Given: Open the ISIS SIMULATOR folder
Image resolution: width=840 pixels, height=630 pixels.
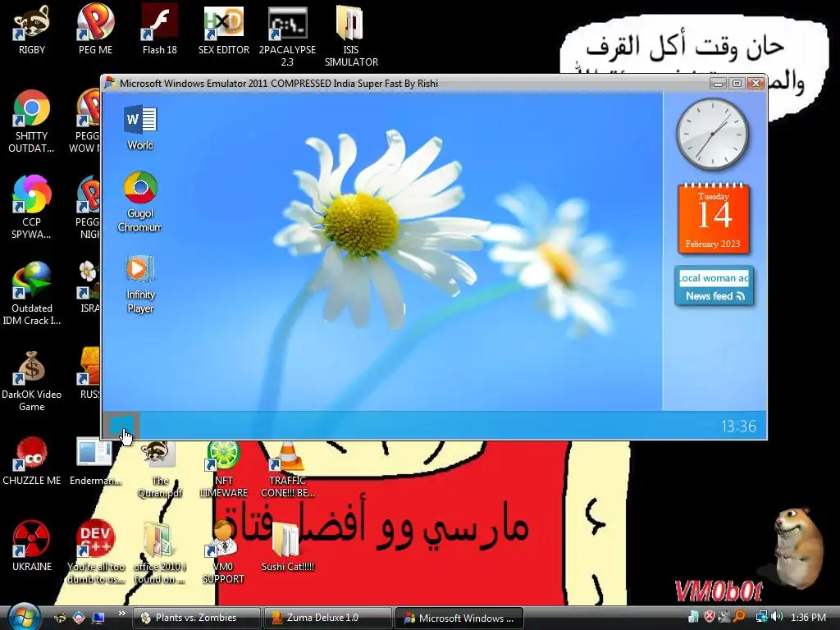Looking at the screenshot, I should pyautogui.click(x=351, y=35).
